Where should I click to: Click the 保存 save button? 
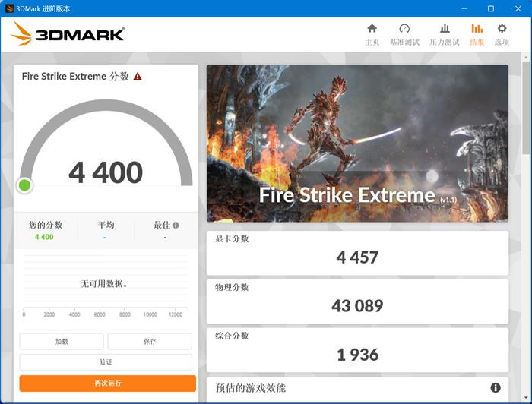[x=150, y=341]
